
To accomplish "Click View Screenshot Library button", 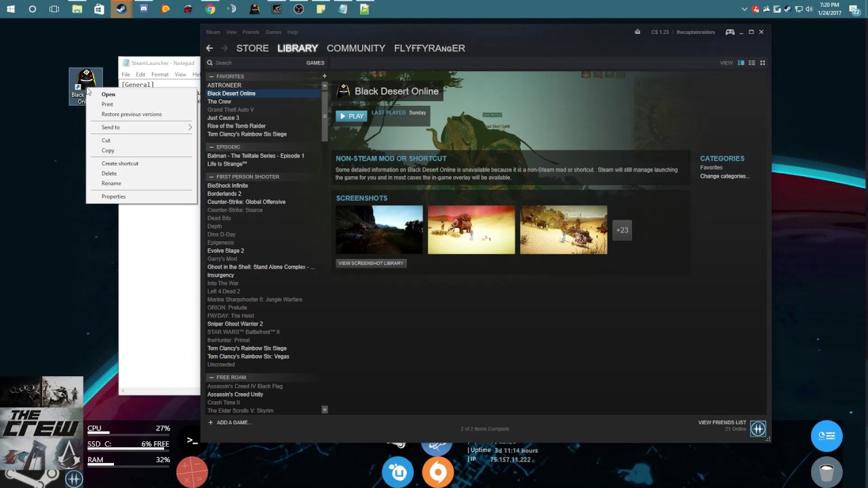I will pyautogui.click(x=371, y=263).
